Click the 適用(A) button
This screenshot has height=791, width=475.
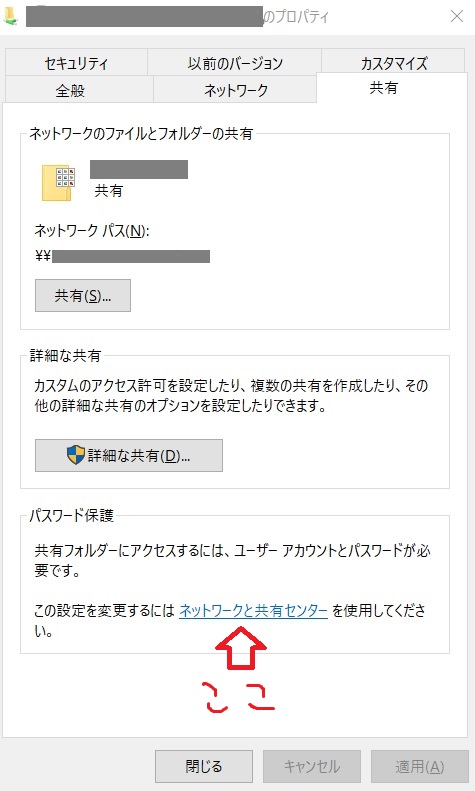420,766
